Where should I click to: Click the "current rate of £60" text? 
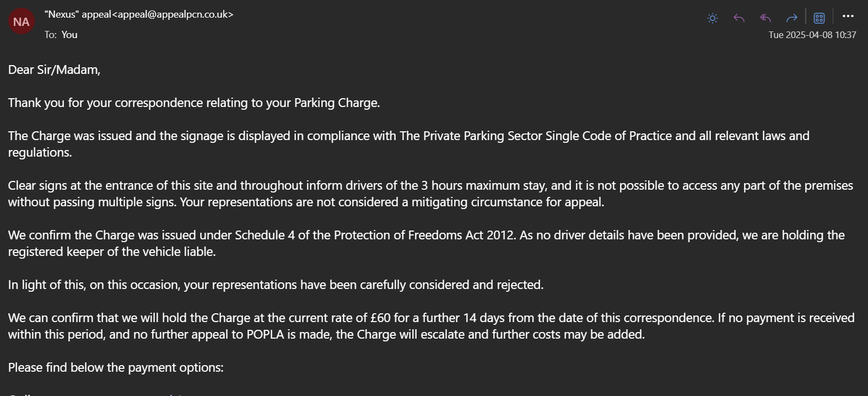(x=329, y=318)
